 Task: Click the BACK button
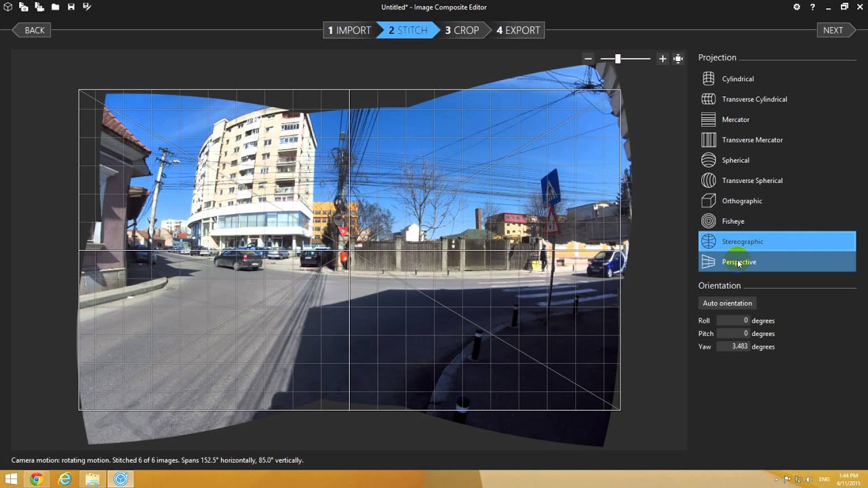[x=31, y=30]
